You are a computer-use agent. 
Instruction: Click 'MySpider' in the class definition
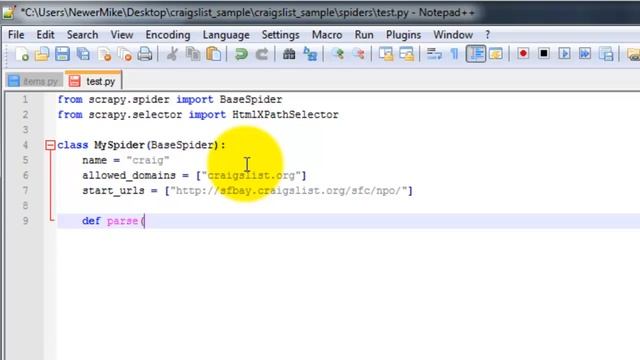pyautogui.click(x=120, y=145)
